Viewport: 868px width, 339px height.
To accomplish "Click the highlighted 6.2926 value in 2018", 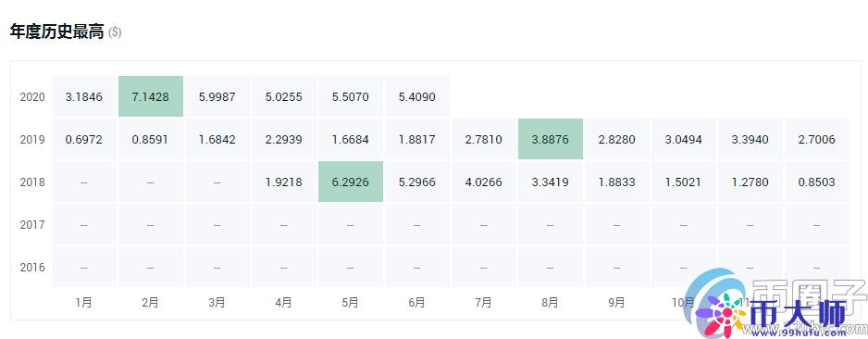I will coord(351,182).
